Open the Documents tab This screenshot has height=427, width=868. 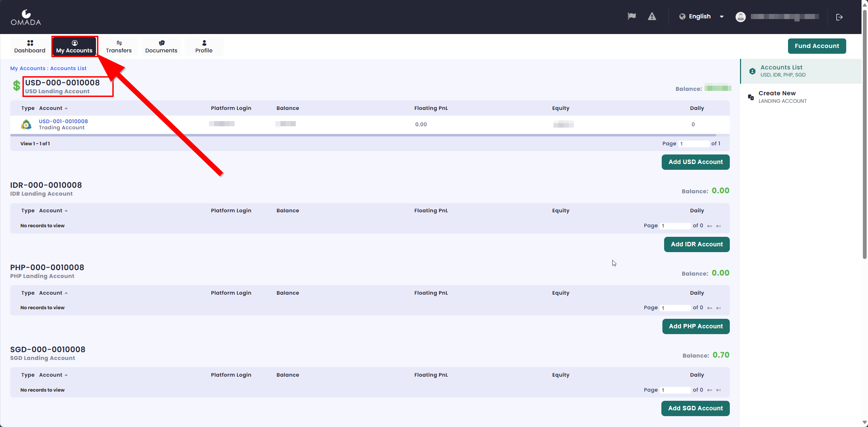click(161, 47)
